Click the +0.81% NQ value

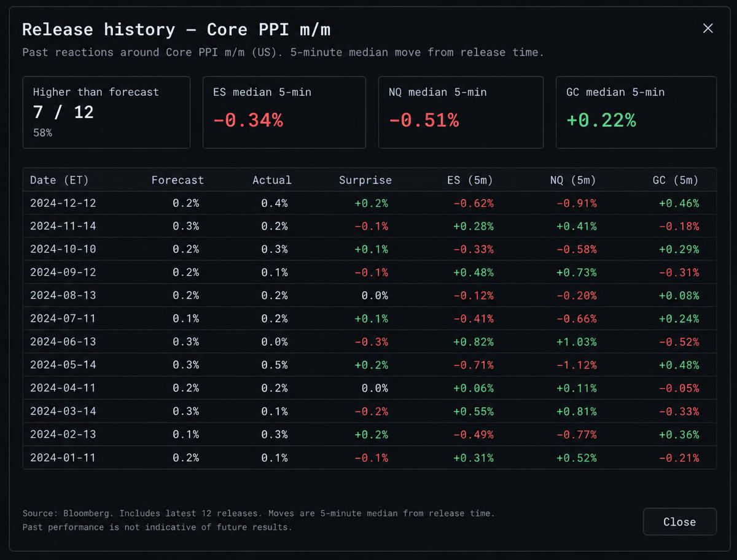point(576,411)
